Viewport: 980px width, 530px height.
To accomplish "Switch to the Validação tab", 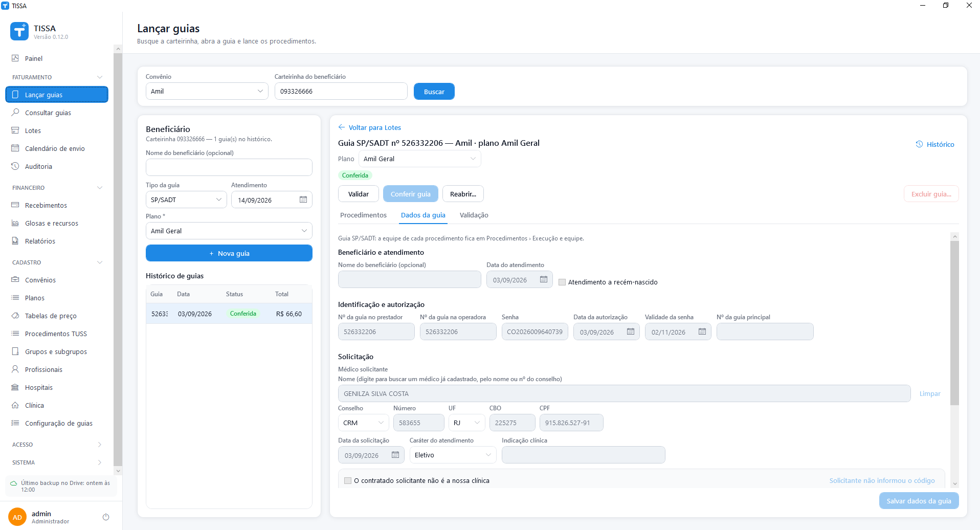I will (474, 215).
